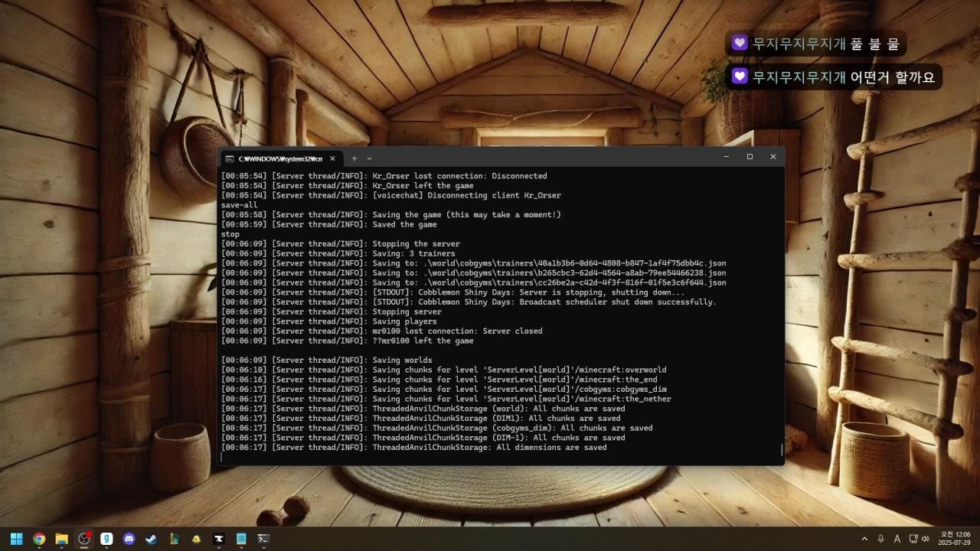Launch League of Legends taskbar icon
Viewport: 980px width, 551px height.
click(174, 539)
